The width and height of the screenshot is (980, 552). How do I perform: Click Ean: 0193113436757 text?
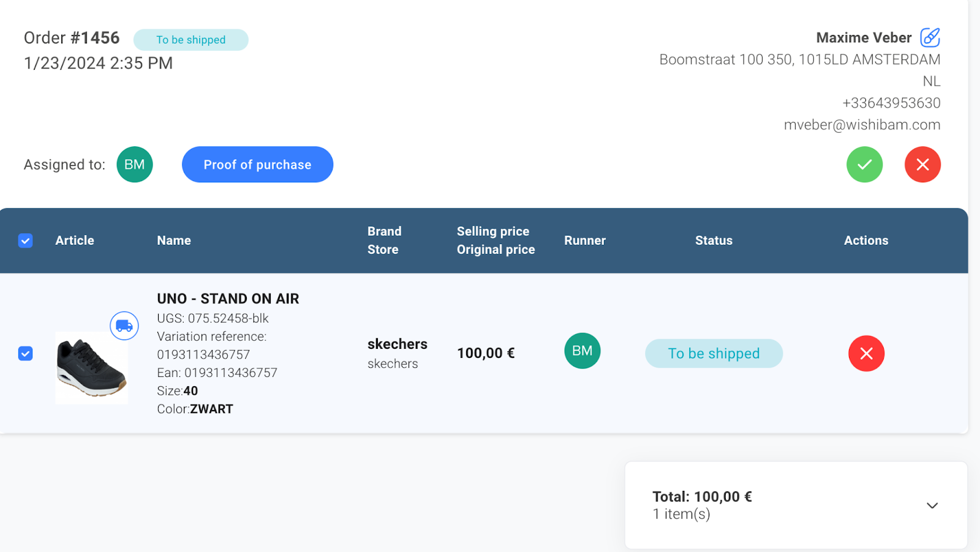(217, 373)
